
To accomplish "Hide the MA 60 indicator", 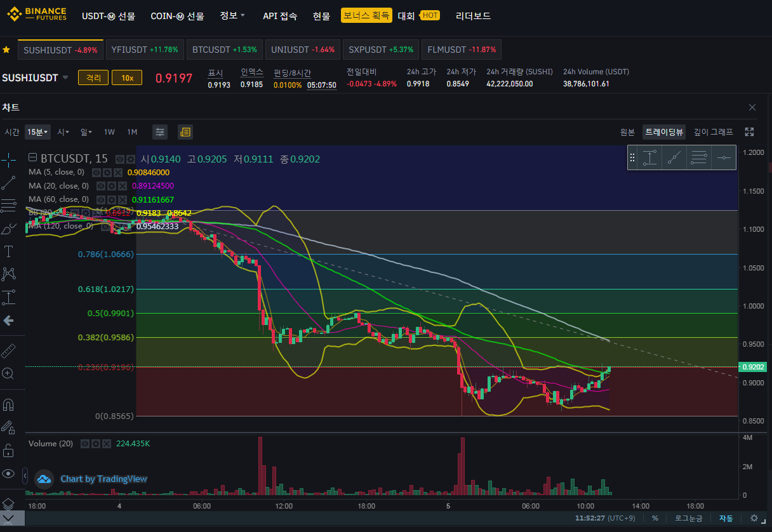I will pyautogui.click(x=101, y=199).
